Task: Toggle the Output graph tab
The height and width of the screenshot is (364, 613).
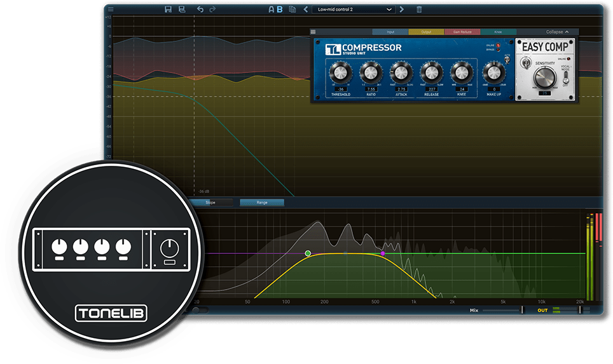Action: pos(426,32)
